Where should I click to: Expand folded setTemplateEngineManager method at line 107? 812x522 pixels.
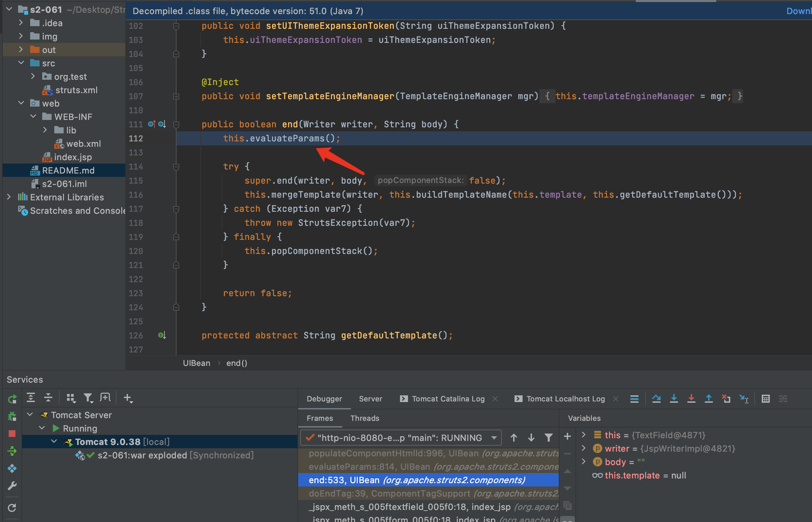tap(176, 96)
